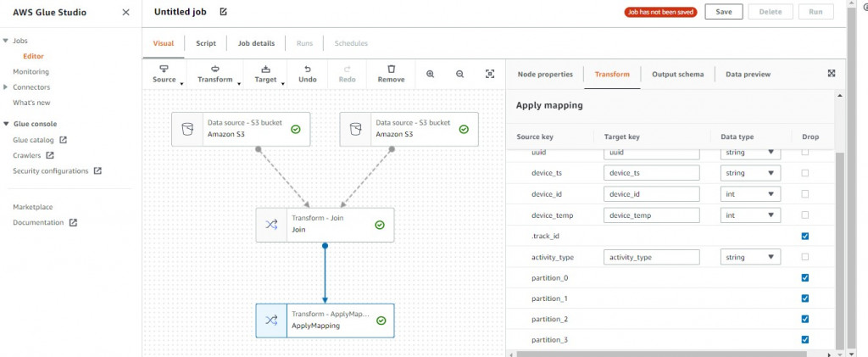Open data type dropdown for activity_type
The image size is (868, 357).
coord(751,257)
